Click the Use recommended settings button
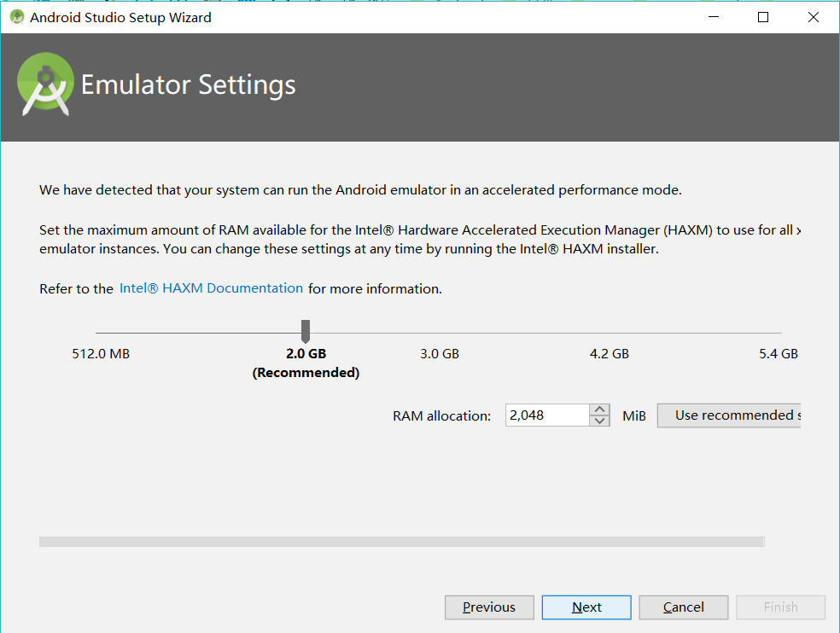This screenshot has height=633, width=840. coord(728,415)
